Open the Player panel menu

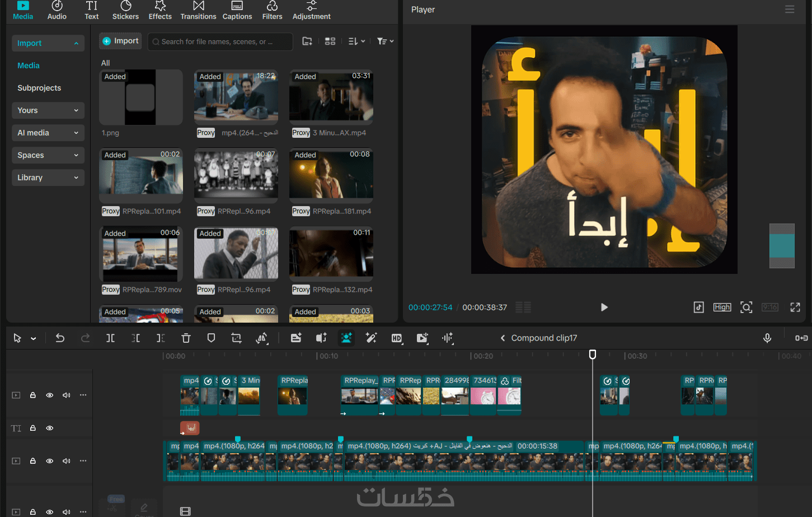790,10
